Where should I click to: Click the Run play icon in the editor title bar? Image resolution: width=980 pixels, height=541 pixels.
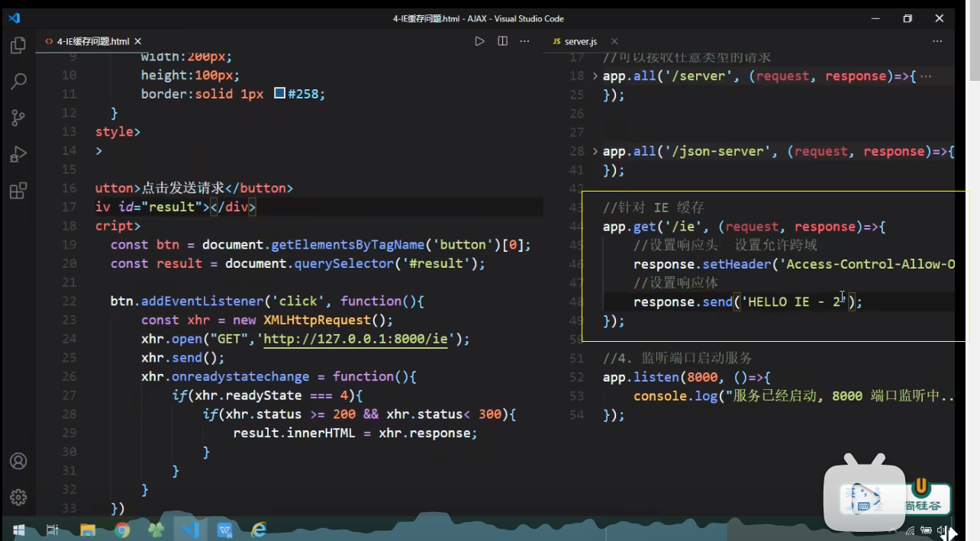click(479, 41)
